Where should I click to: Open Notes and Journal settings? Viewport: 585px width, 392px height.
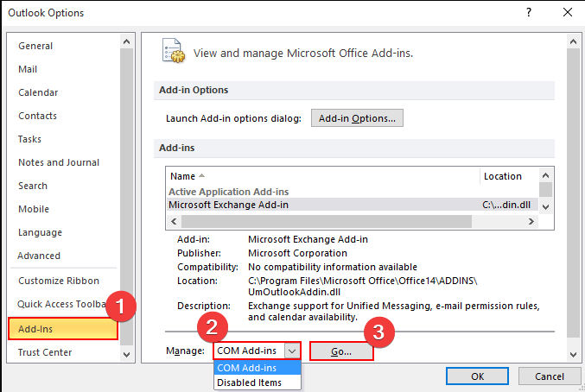click(59, 162)
